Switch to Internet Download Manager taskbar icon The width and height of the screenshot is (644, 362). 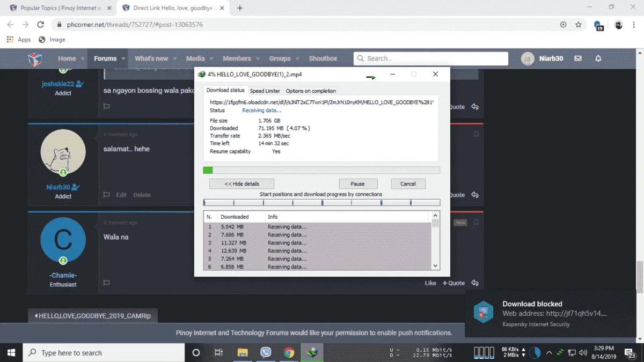[312, 352]
